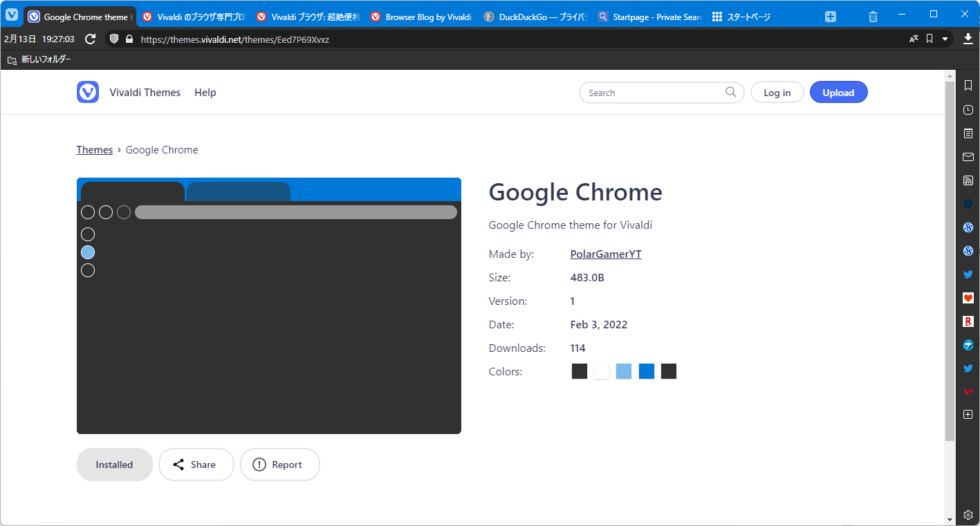The image size is (980, 526).
Task: Open the Help link in the header
Action: [205, 93]
